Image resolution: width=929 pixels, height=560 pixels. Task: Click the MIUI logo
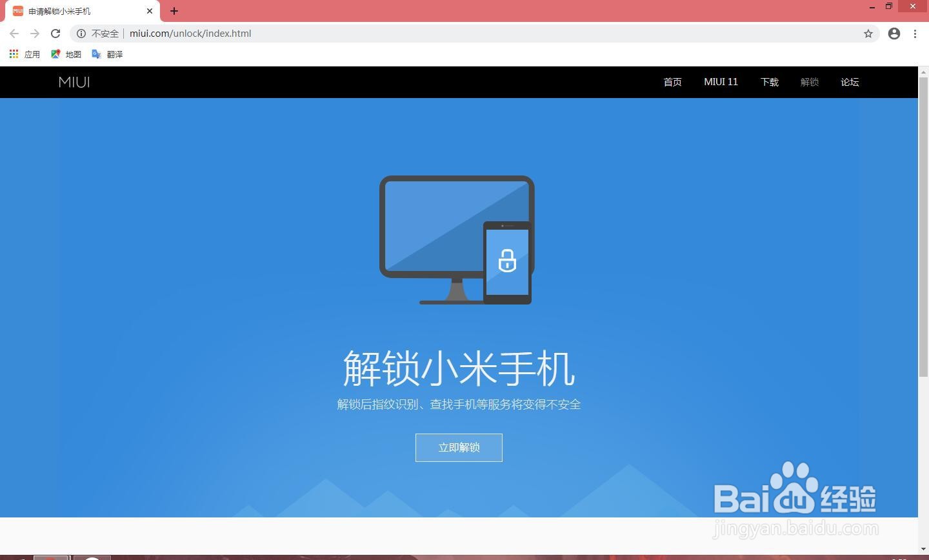[x=74, y=82]
